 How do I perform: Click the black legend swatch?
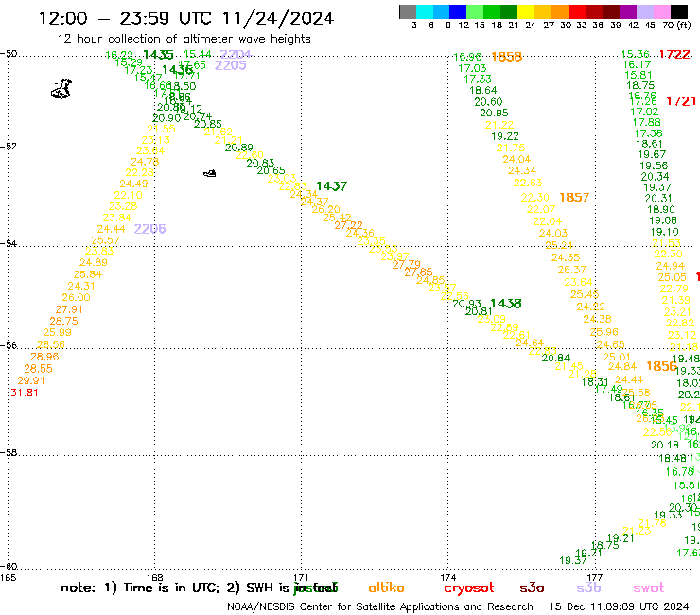tap(678, 11)
